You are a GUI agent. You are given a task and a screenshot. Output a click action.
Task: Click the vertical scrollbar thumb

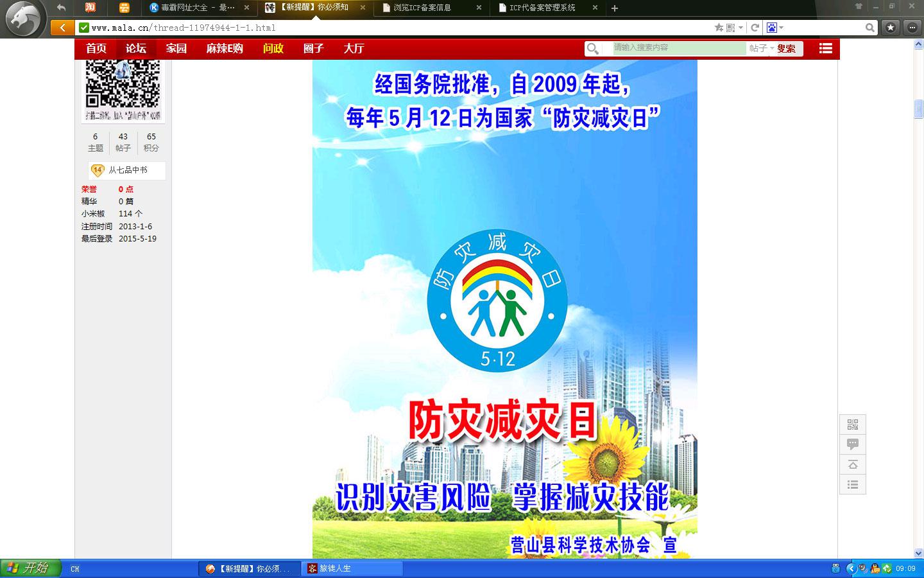[918, 109]
